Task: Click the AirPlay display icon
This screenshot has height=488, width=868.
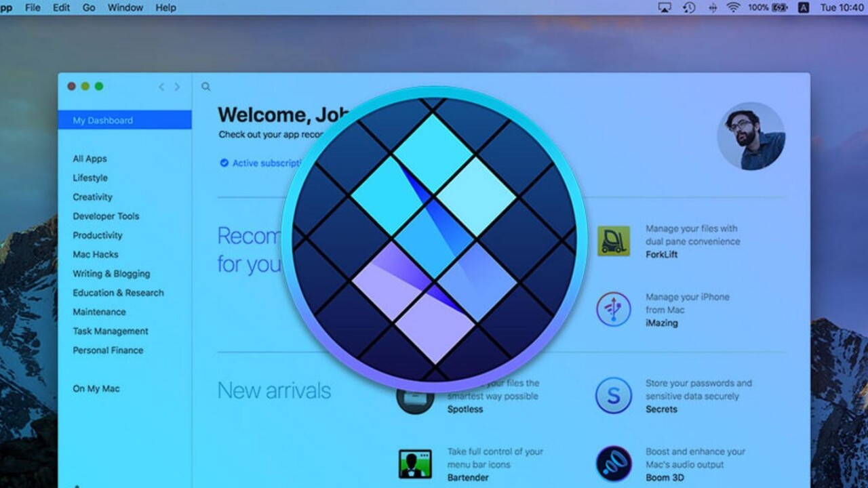Action: pos(665,7)
